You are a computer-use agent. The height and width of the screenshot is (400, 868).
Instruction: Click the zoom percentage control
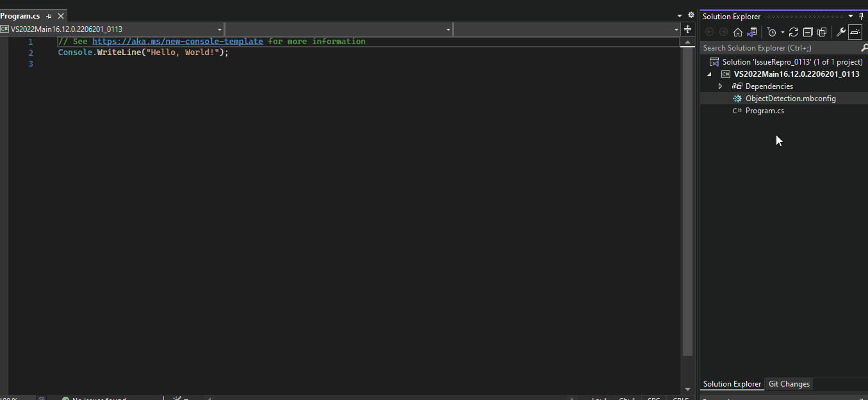[13, 397]
